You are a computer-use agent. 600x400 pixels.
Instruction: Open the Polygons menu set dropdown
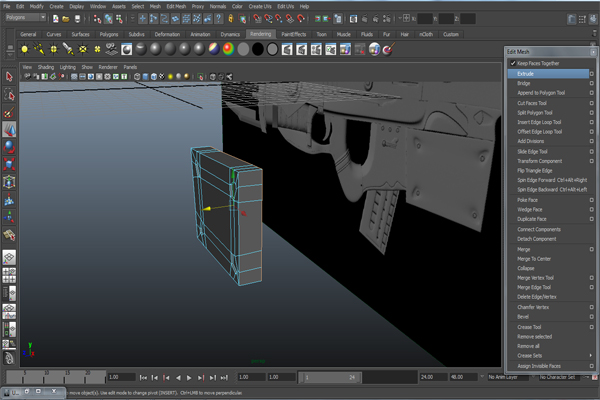(x=26, y=18)
